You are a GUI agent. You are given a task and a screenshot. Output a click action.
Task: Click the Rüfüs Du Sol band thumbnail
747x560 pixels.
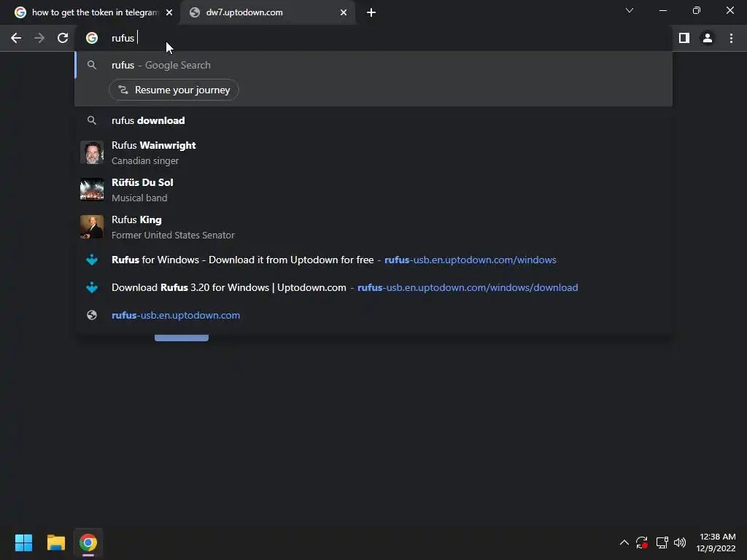92,190
